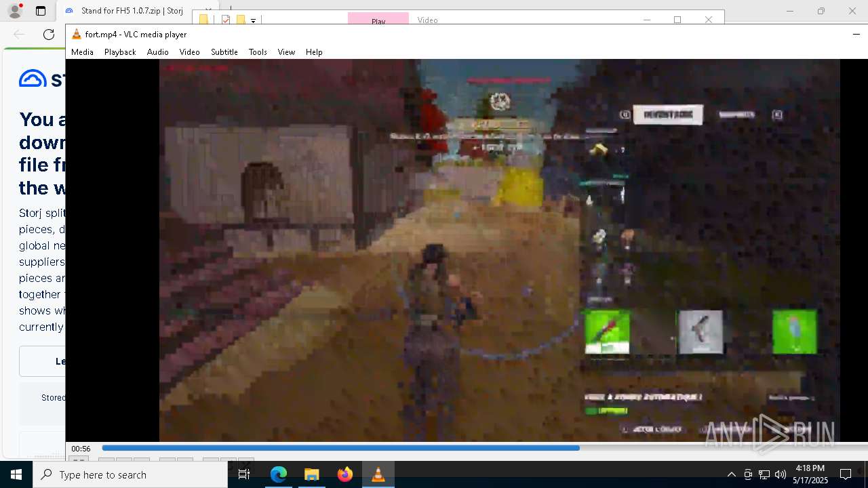Open the Media menu in VLC

(82, 52)
